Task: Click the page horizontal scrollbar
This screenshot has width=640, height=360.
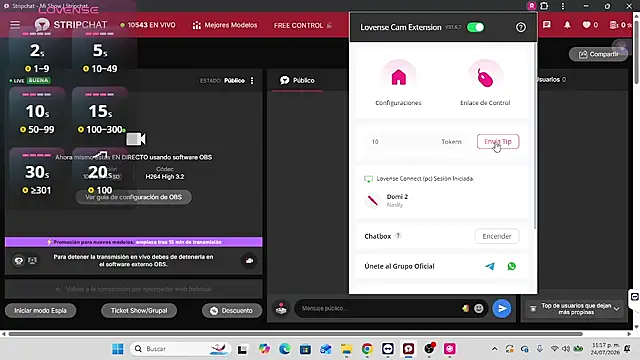Action: [x=296, y=334]
